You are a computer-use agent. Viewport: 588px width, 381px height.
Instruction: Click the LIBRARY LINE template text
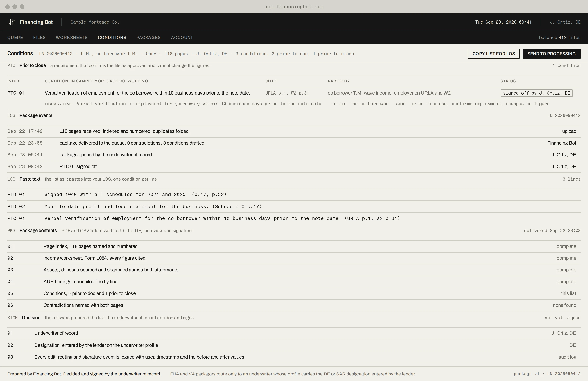[x=200, y=104]
